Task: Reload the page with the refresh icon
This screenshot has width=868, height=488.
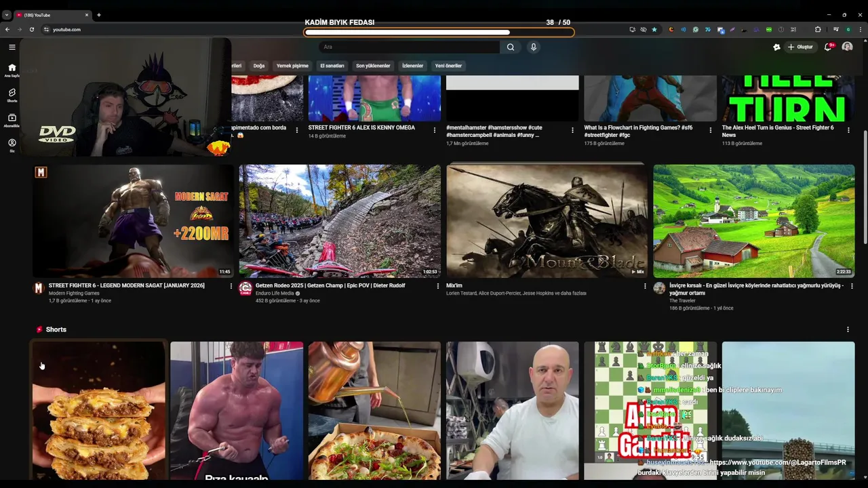Action: coord(31,29)
